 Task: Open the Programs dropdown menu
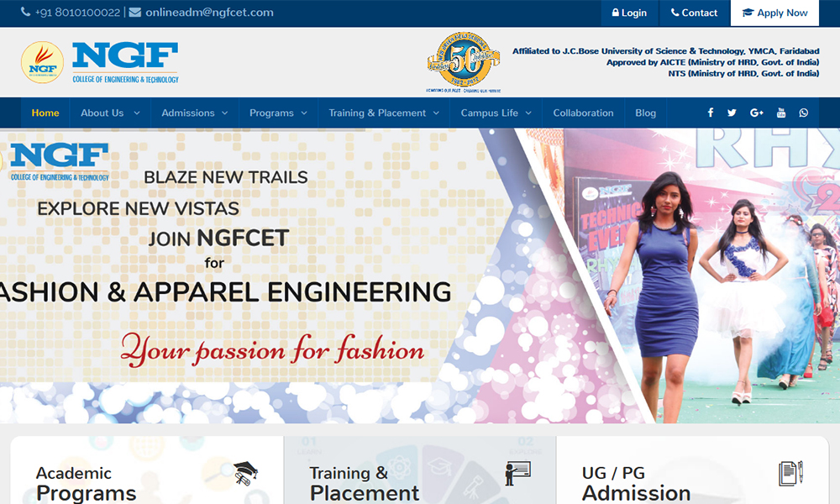point(278,113)
